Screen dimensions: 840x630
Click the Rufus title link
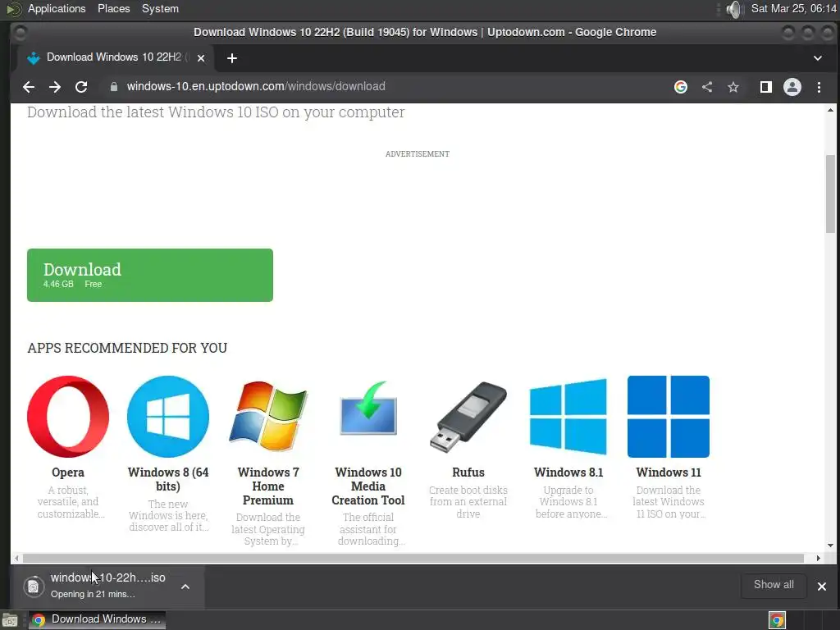tap(468, 472)
